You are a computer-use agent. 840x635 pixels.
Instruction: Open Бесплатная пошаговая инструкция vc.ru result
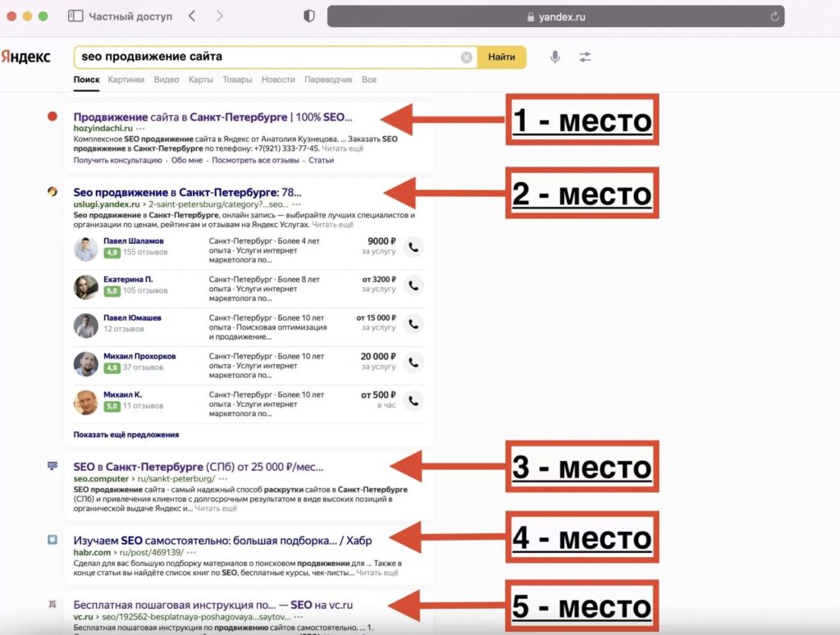212,605
